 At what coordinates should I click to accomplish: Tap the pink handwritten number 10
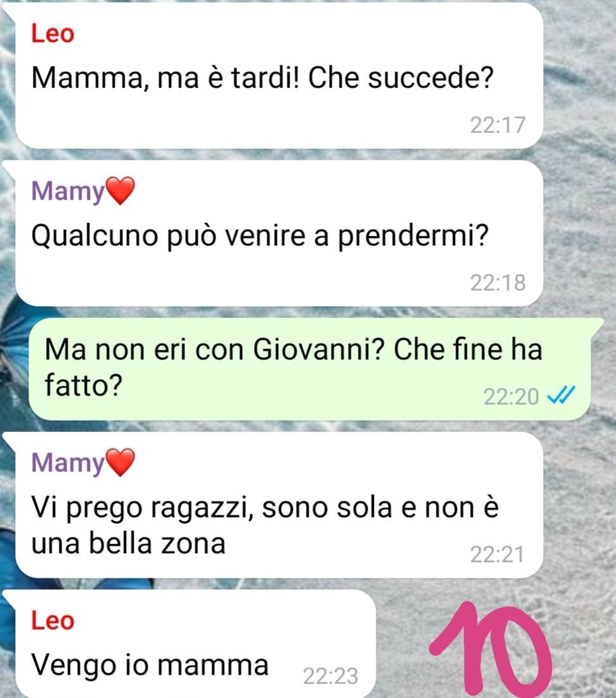tap(490, 648)
